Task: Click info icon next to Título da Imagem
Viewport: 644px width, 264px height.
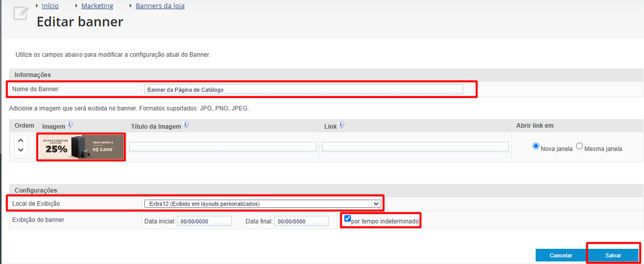Action: coord(186,125)
